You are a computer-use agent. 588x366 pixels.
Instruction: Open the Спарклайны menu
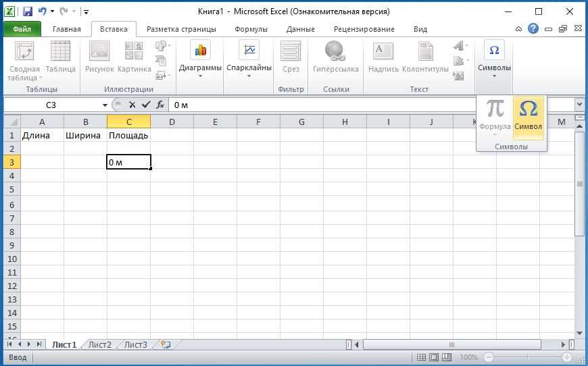[249, 59]
